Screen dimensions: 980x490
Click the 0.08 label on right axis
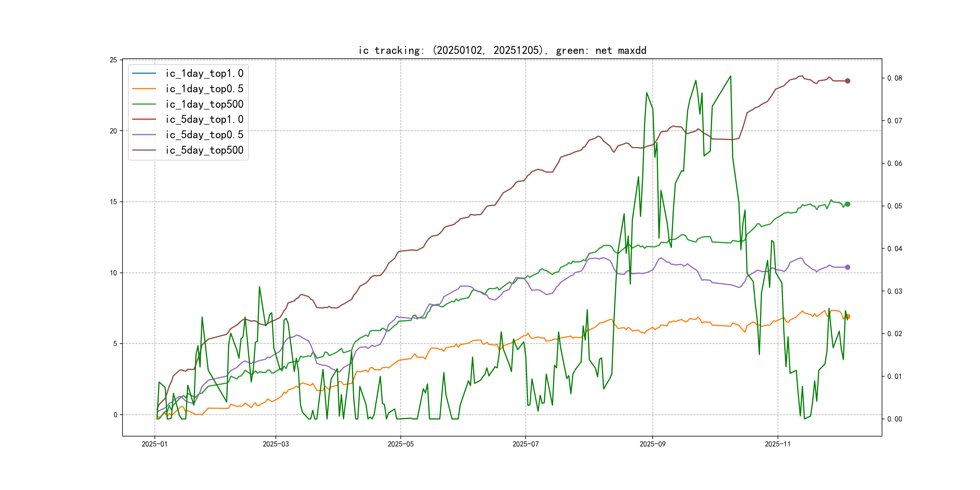tap(894, 78)
